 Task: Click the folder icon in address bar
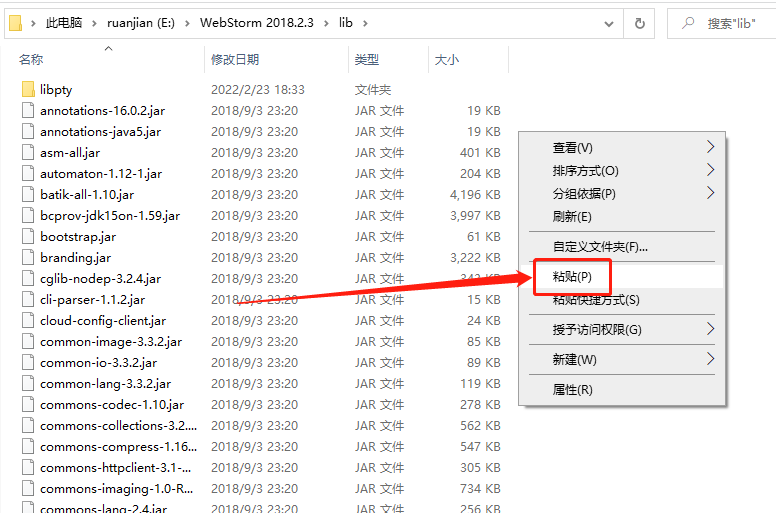15,23
